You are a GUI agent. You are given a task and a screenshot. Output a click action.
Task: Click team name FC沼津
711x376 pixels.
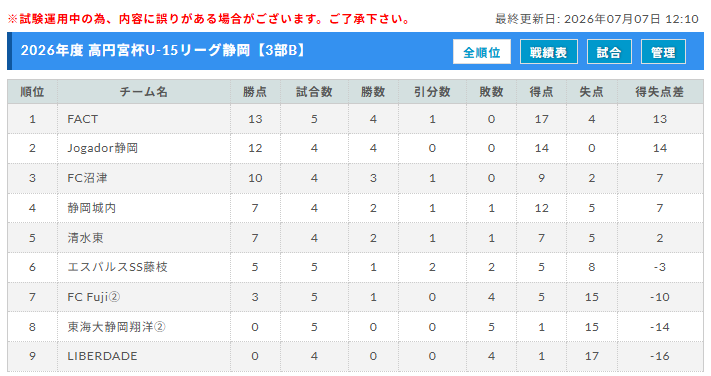coord(87,178)
